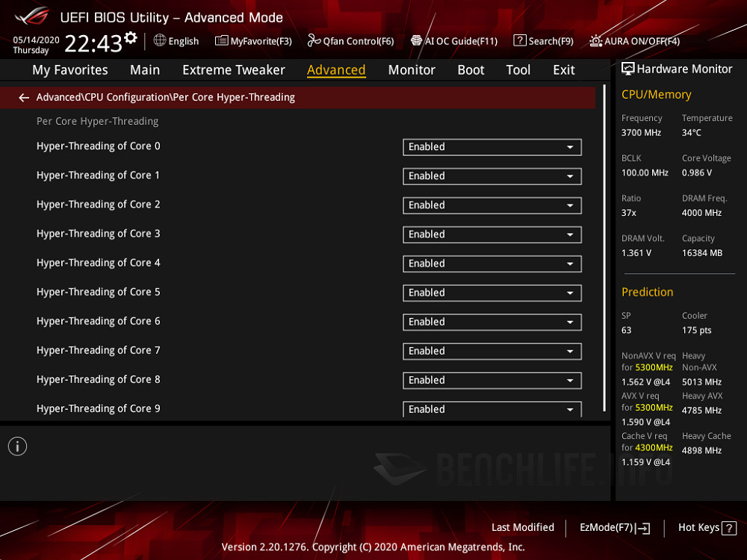
Task: Go to the Monitor tab
Action: 412,69
